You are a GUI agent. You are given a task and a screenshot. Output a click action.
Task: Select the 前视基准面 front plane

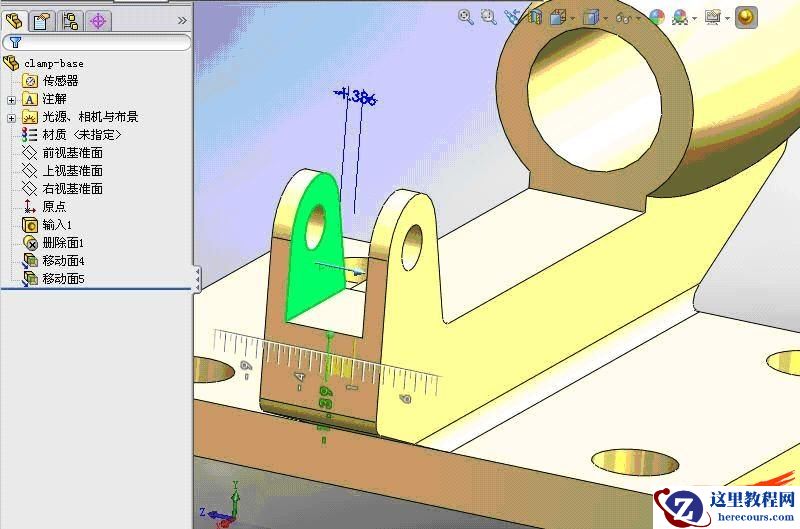pos(72,153)
